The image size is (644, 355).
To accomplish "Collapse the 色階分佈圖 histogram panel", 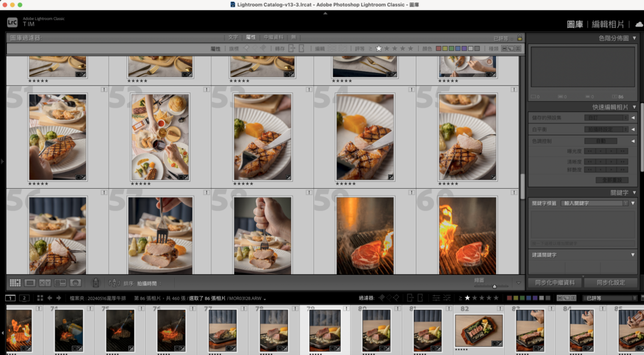I will tap(634, 38).
